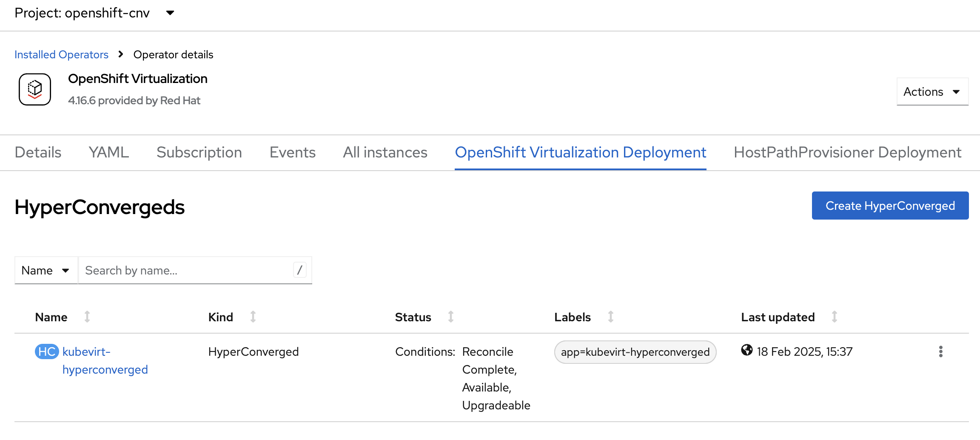980x440 pixels.
Task: Click the slash shortcut hint in search
Action: [x=300, y=270]
